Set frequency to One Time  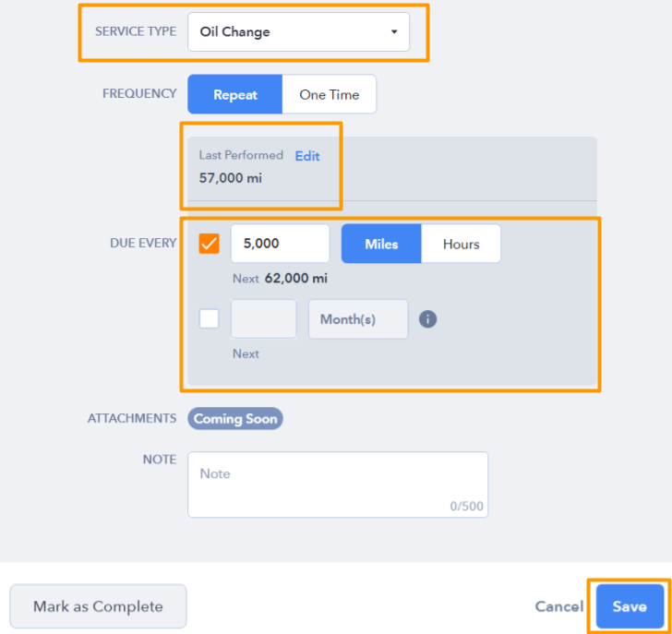330,94
